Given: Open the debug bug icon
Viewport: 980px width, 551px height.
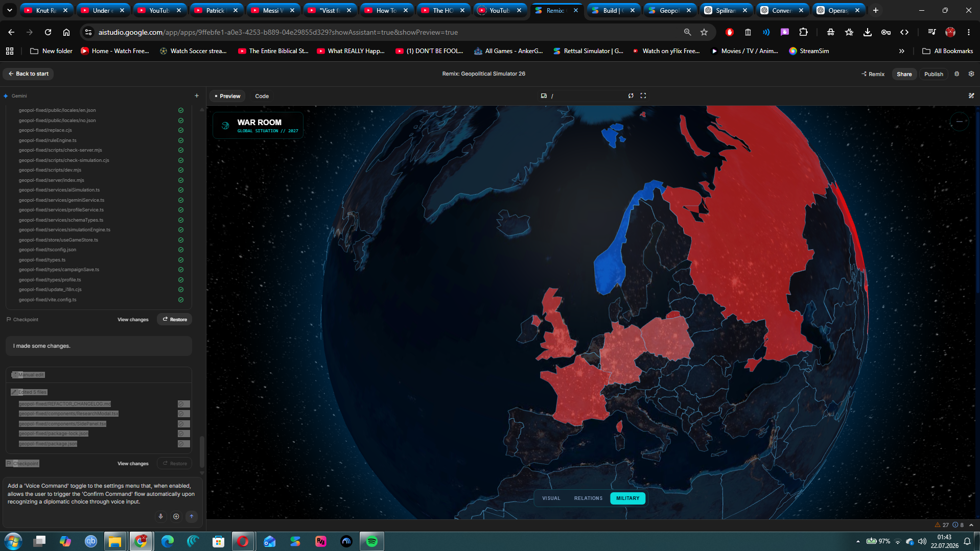Looking at the screenshot, I should pos(956,74).
